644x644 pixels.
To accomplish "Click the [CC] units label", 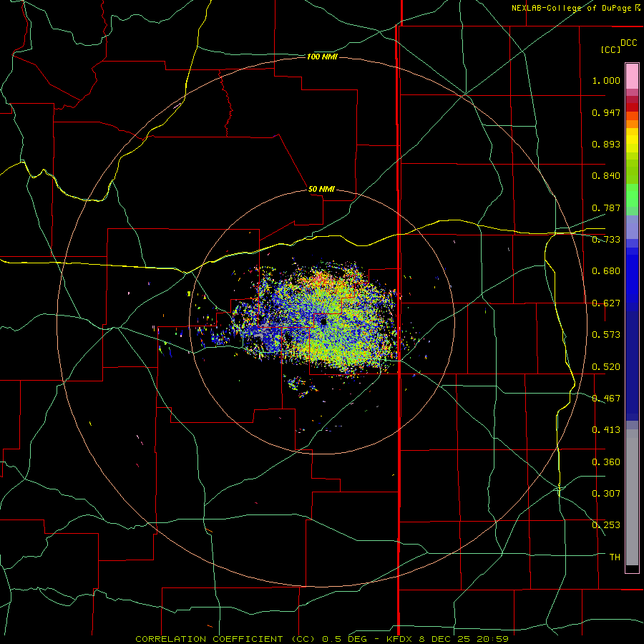I will click(610, 49).
